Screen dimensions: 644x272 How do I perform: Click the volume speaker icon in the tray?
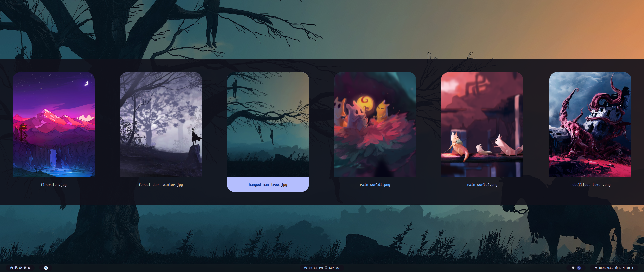(x=624, y=268)
